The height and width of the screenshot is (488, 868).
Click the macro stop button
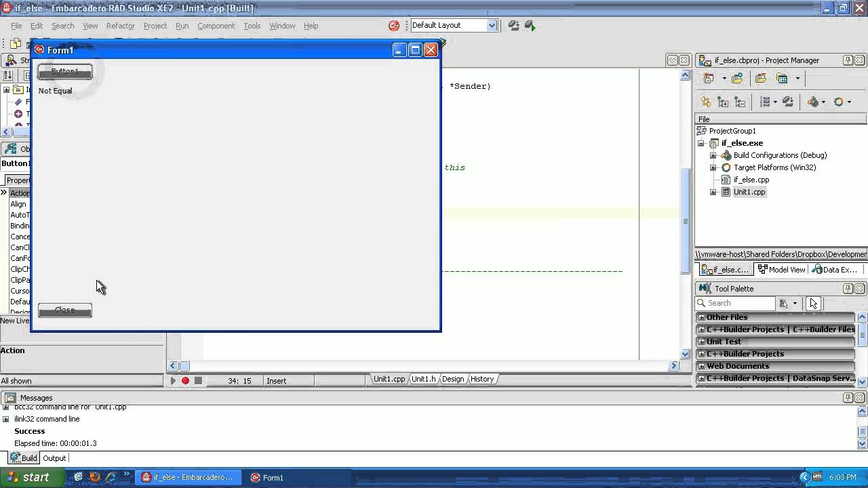(198, 381)
